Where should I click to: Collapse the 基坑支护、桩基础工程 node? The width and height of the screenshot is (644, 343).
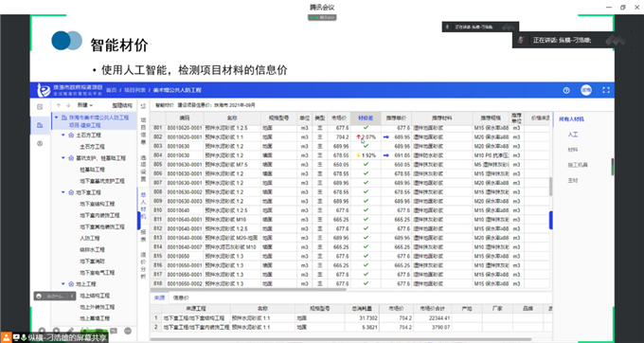point(63,157)
